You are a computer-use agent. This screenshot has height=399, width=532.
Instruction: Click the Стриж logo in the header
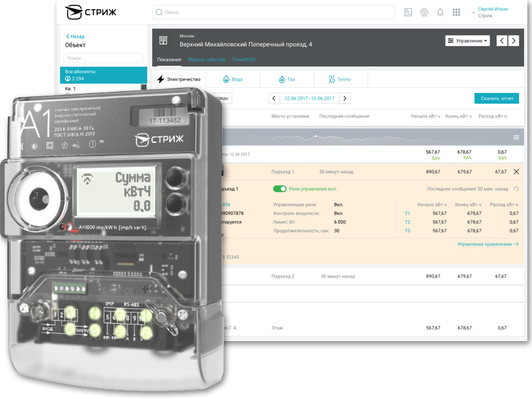(x=90, y=12)
